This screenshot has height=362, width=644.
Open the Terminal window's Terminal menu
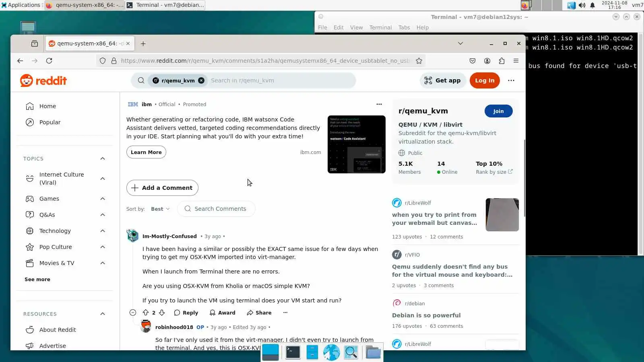tap(380, 27)
